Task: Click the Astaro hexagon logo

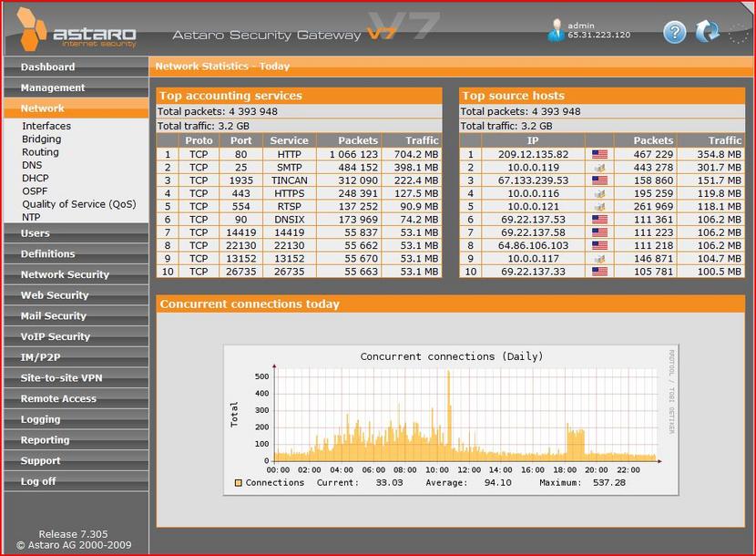Action: (32, 29)
